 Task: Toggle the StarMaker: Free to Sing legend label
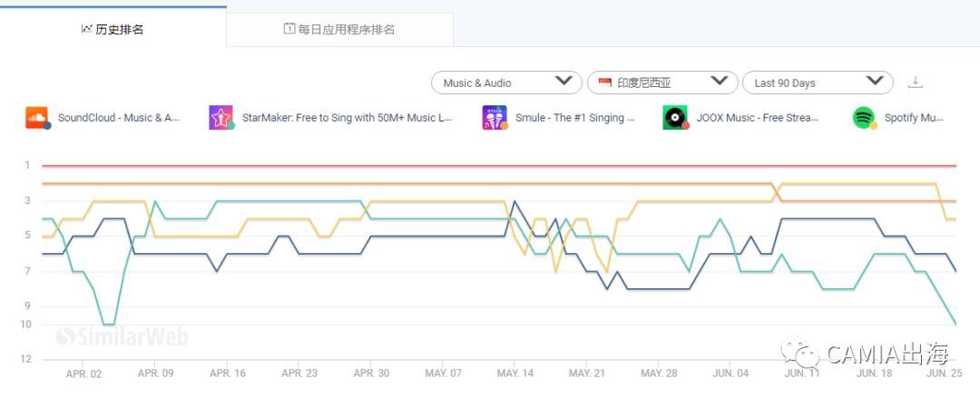click(x=347, y=118)
